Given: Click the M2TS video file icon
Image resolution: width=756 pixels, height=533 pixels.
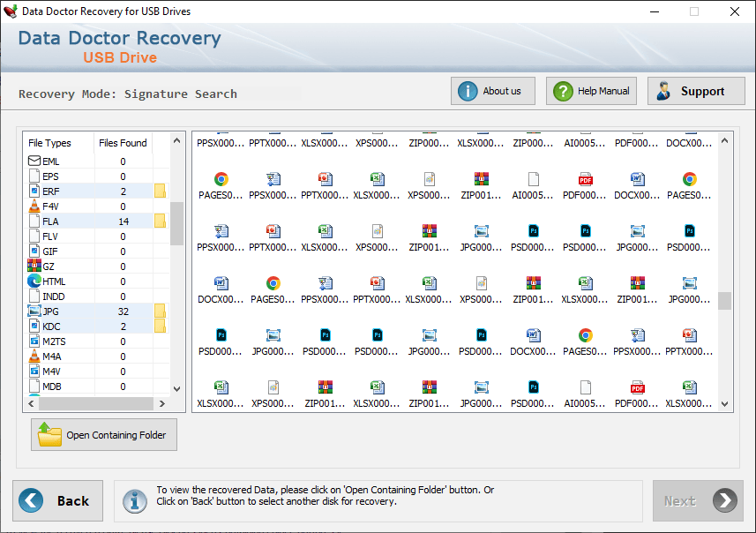Looking at the screenshot, I should click(34, 341).
